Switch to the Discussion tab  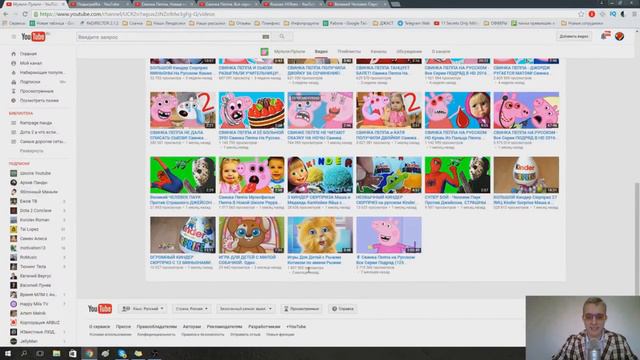[409, 52]
